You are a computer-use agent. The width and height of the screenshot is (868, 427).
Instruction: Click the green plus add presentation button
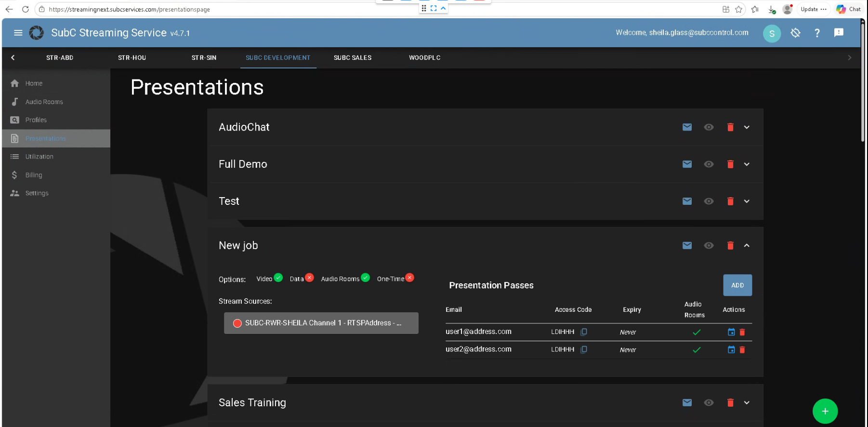tap(825, 411)
